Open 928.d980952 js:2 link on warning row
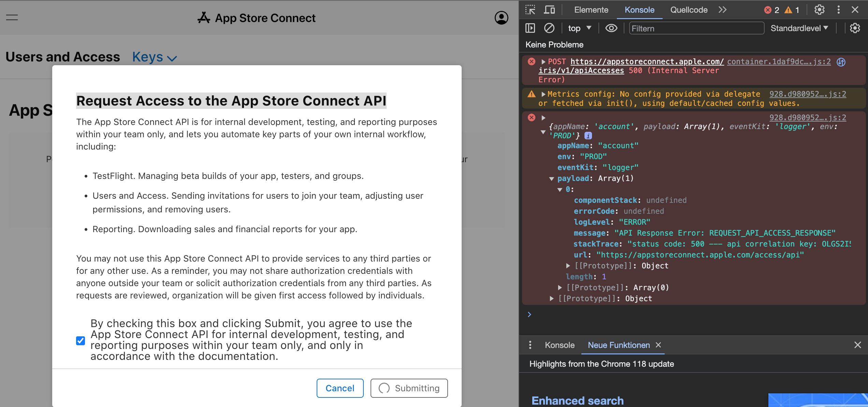This screenshot has height=407, width=868. [808, 94]
